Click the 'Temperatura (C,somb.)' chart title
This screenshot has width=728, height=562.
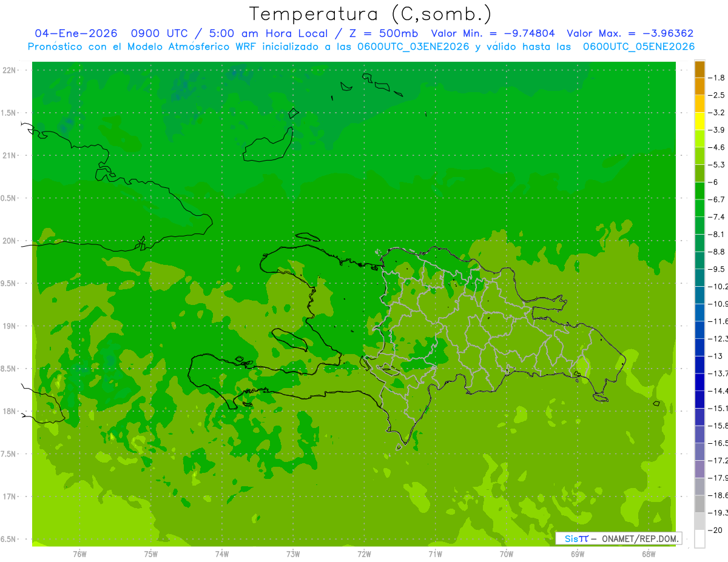(370, 15)
